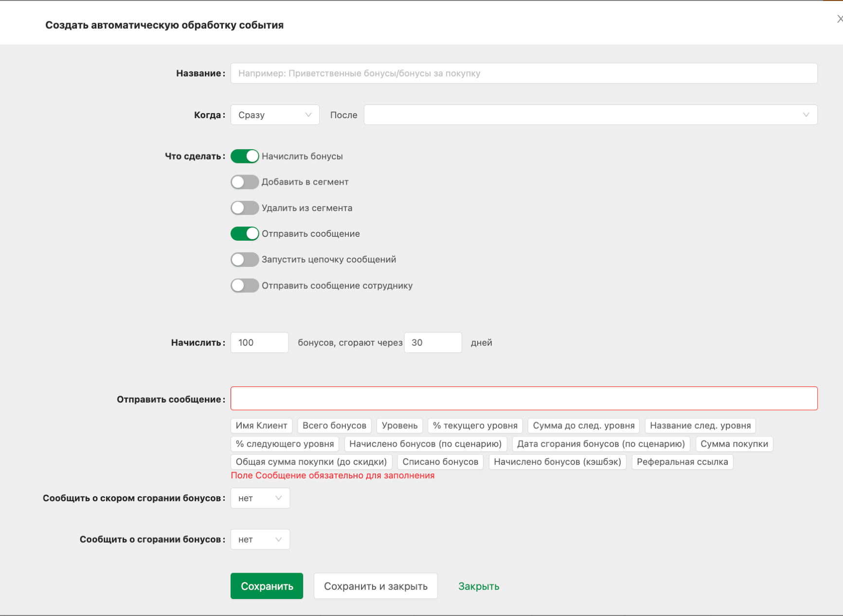Open Сообщить о сгорании бонусов dropdown
Screen dimensions: 843x616
click(260, 540)
